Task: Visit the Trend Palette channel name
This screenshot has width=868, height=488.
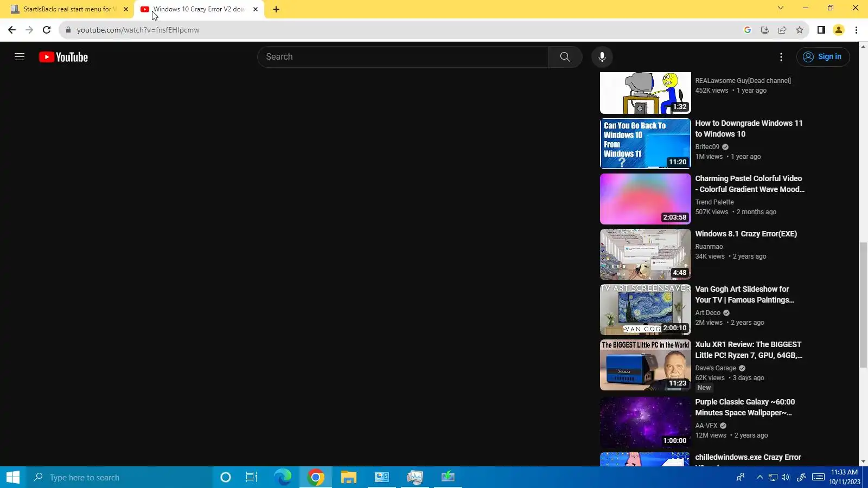Action: point(714,202)
